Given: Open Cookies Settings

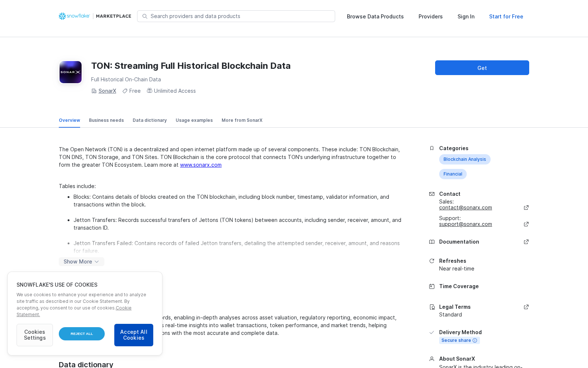Looking at the screenshot, I should click(x=35, y=335).
